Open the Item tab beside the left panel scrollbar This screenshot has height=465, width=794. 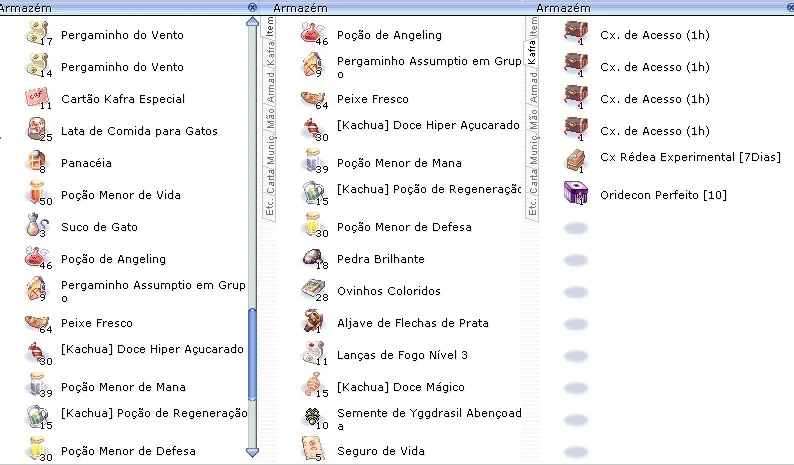[x=270, y=25]
